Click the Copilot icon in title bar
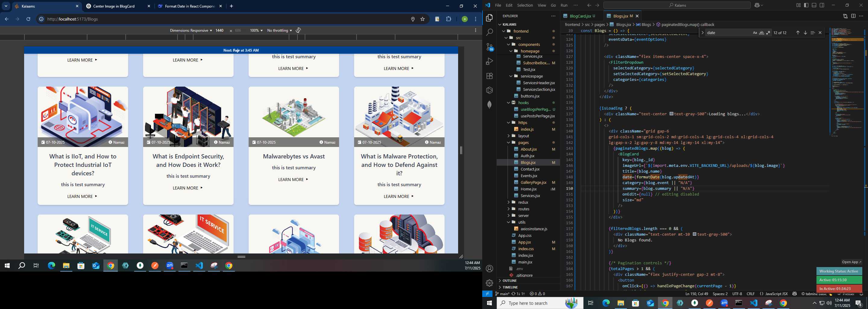This screenshot has width=868, height=309. tap(757, 5)
